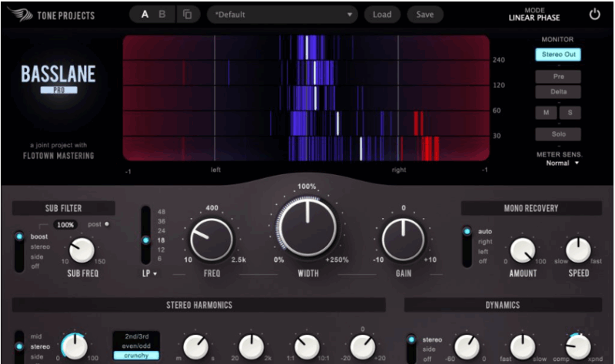Image resolution: width=615 pixels, height=364 pixels.
Task: Click the Tone Projects wing logo
Action: click(x=20, y=14)
